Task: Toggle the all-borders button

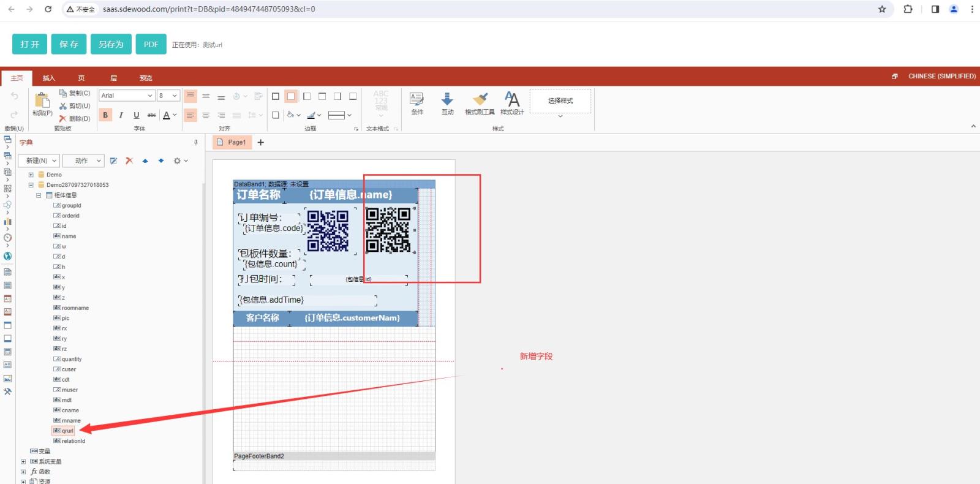Action: pos(276,96)
